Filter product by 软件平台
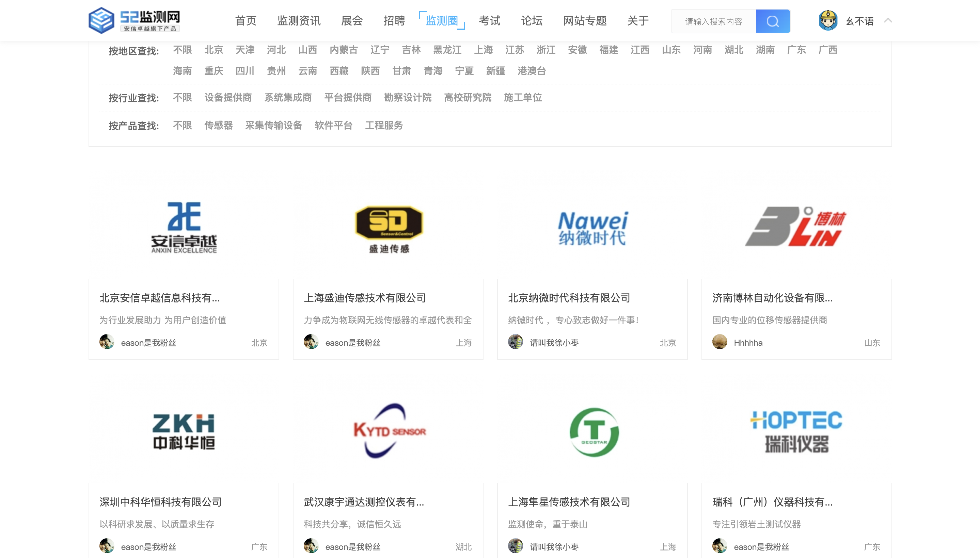 point(333,125)
